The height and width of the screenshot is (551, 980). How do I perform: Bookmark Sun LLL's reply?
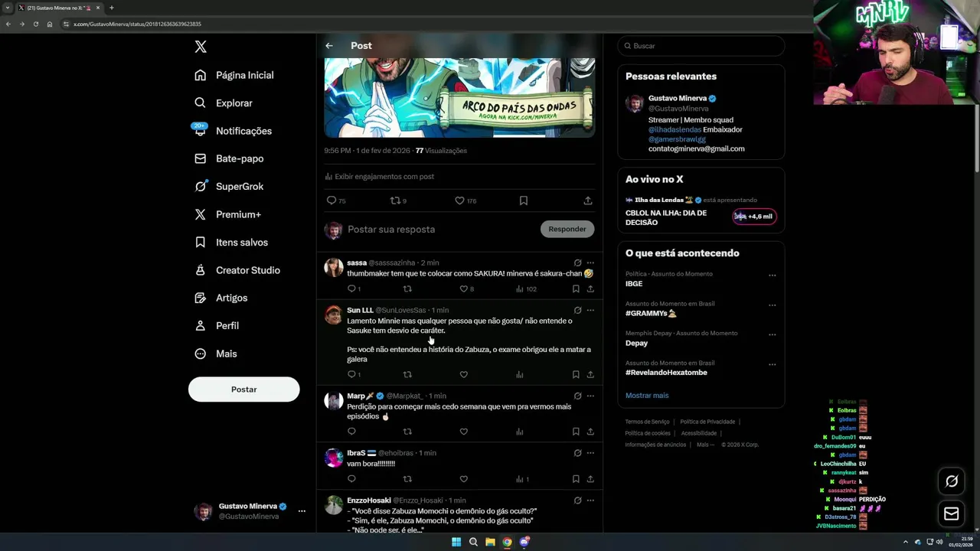tap(576, 374)
